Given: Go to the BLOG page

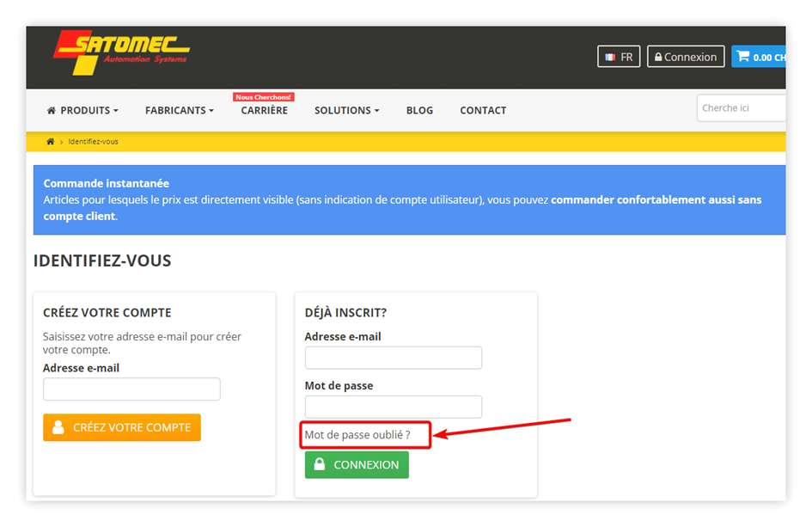Looking at the screenshot, I should point(419,110).
